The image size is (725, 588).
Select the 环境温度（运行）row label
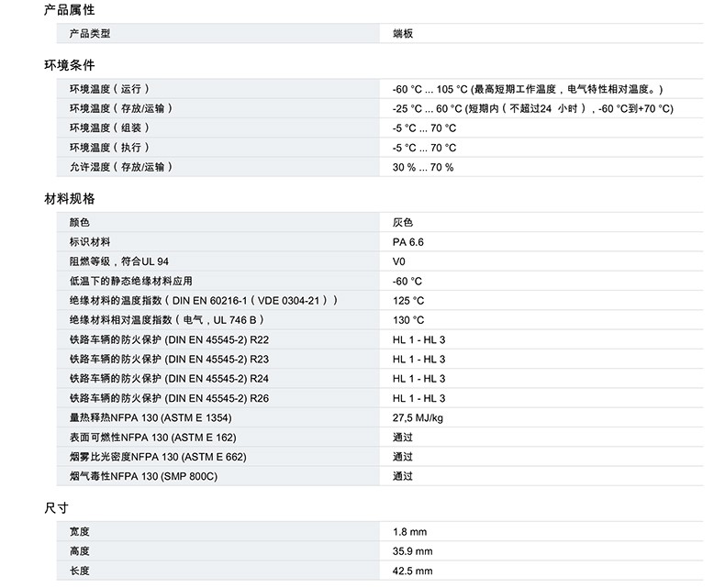point(109,89)
